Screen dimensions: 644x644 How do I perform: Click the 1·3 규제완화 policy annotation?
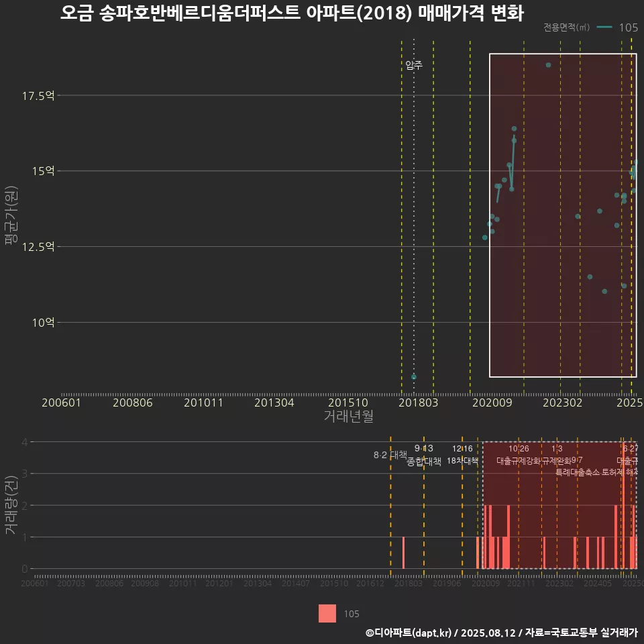(557, 455)
